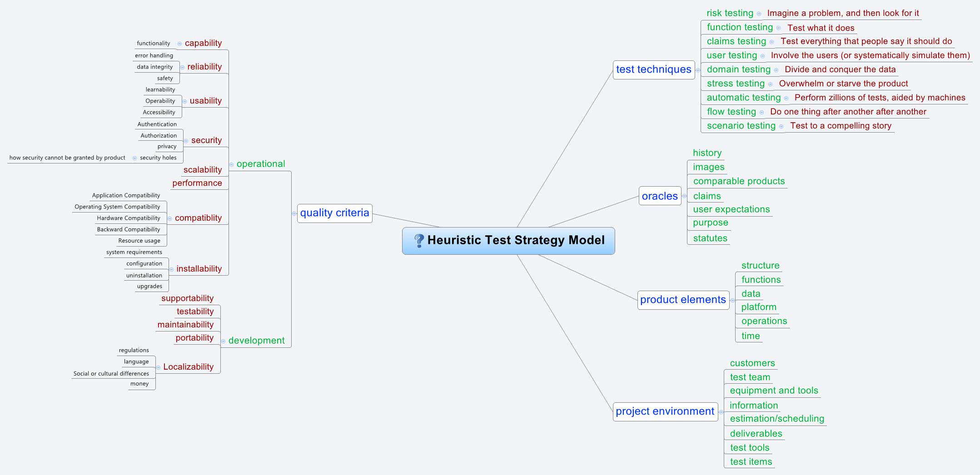980x475 pixels.
Task: Collapse the oracles branch toggle
Action: click(x=684, y=196)
